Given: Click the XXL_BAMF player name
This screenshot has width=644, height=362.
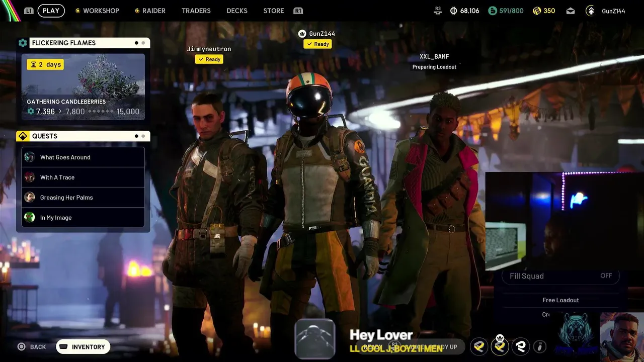Looking at the screenshot, I should [x=434, y=56].
